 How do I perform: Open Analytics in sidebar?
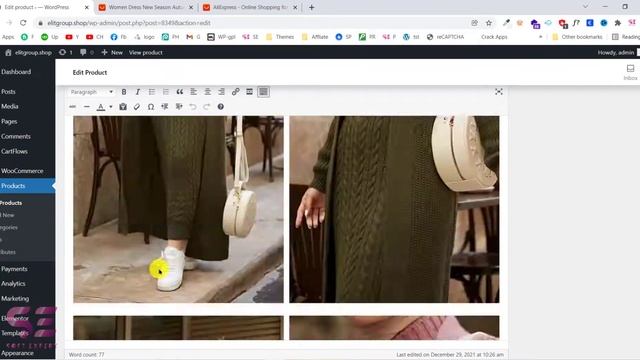[13, 284]
